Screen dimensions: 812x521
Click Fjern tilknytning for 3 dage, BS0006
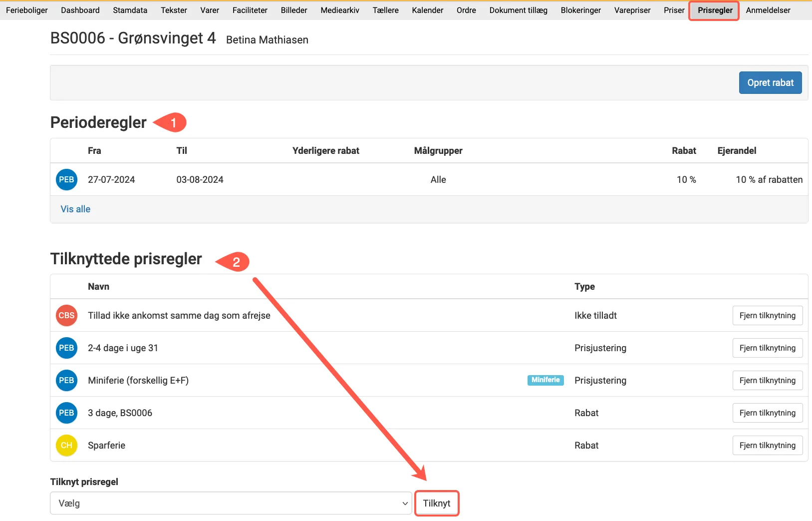pos(767,413)
